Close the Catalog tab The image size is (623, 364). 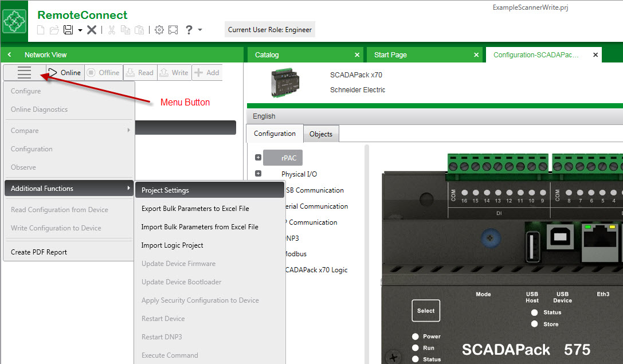[357, 55]
